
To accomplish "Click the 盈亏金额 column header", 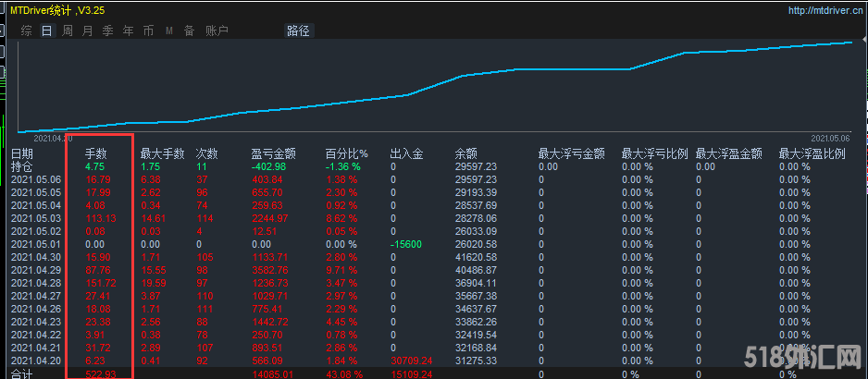I will 273,153.
